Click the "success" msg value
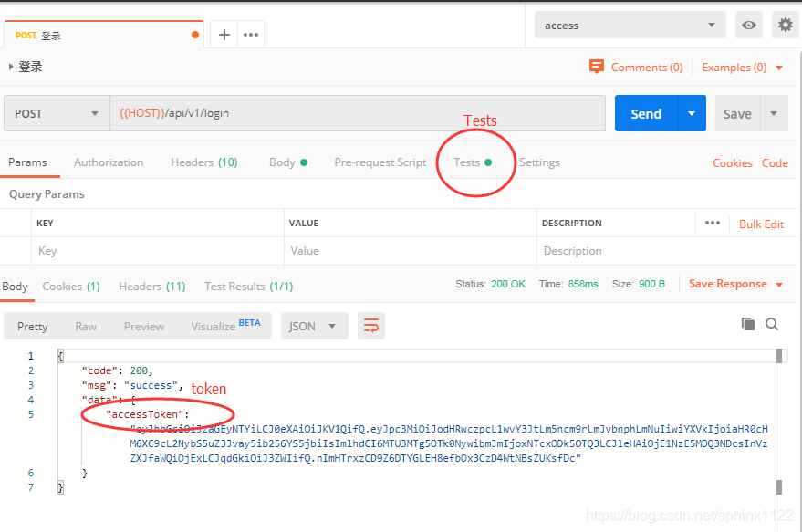This screenshot has width=802, height=532. (x=151, y=385)
